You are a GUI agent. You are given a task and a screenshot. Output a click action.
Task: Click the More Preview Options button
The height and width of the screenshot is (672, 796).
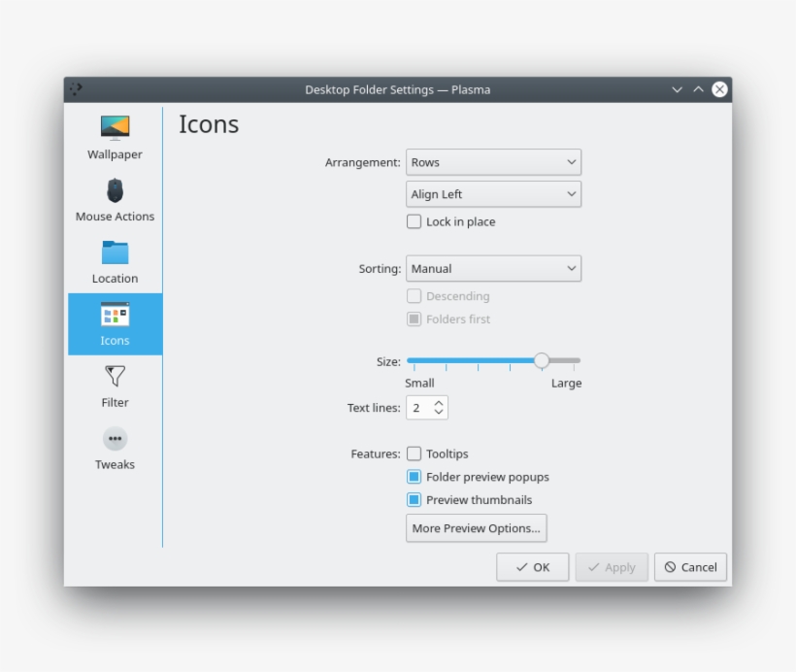[x=476, y=528]
